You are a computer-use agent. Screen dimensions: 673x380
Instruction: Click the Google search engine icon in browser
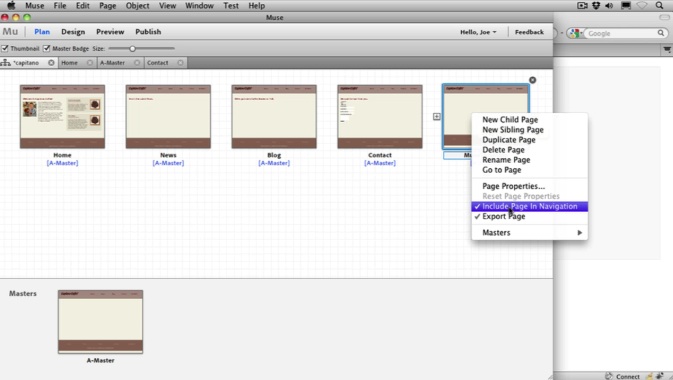(575, 33)
